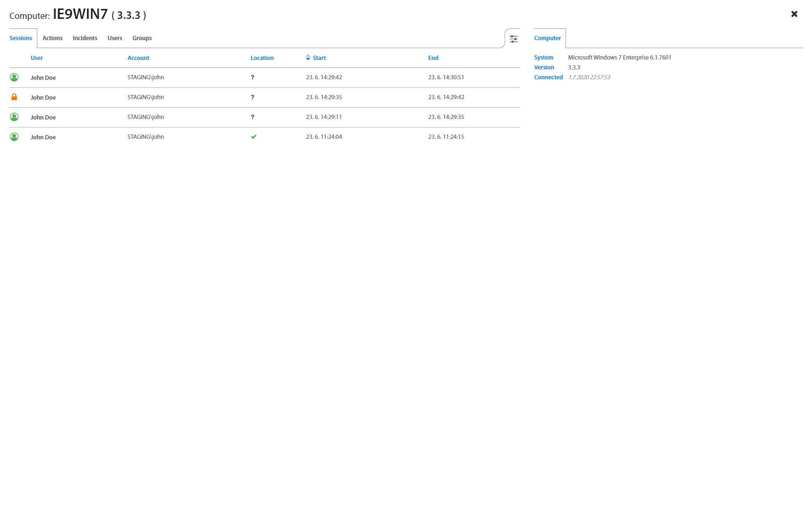Image resolution: width=812 pixels, height=510 pixels.
Task: Click the green checkmark location icon
Action: (254, 137)
